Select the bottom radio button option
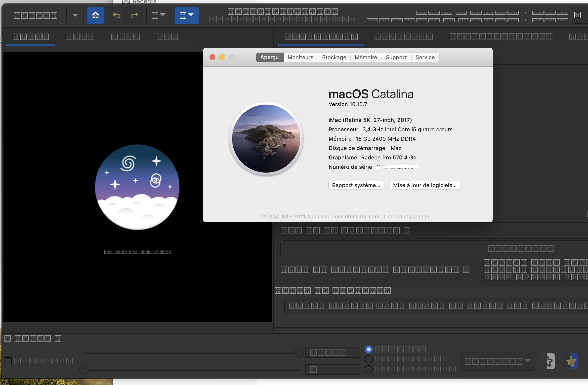This screenshot has width=588, height=385. coord(368,369)
